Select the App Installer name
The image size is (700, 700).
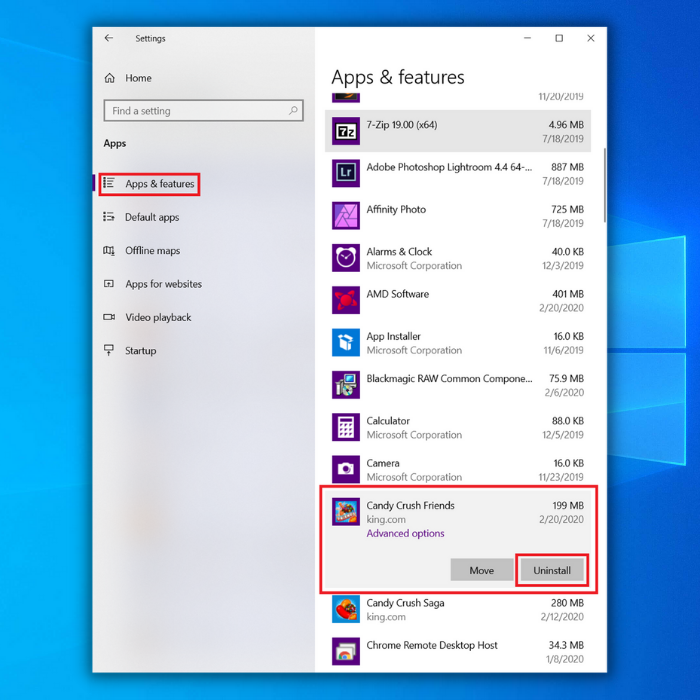tap(393, 336)
